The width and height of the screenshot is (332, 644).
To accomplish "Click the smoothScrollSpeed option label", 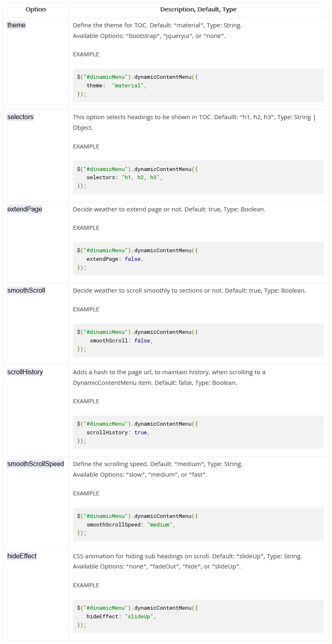I will (x=35, y=464).
